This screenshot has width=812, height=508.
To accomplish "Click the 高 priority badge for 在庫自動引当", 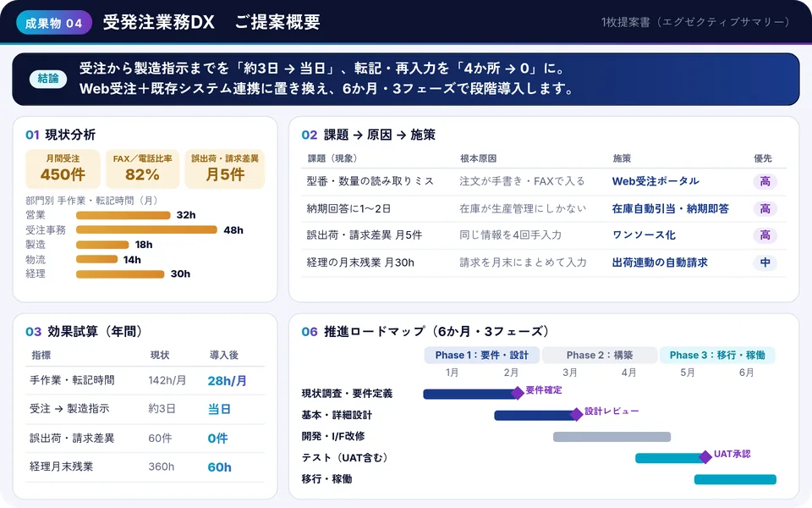I will coord(765,209).
